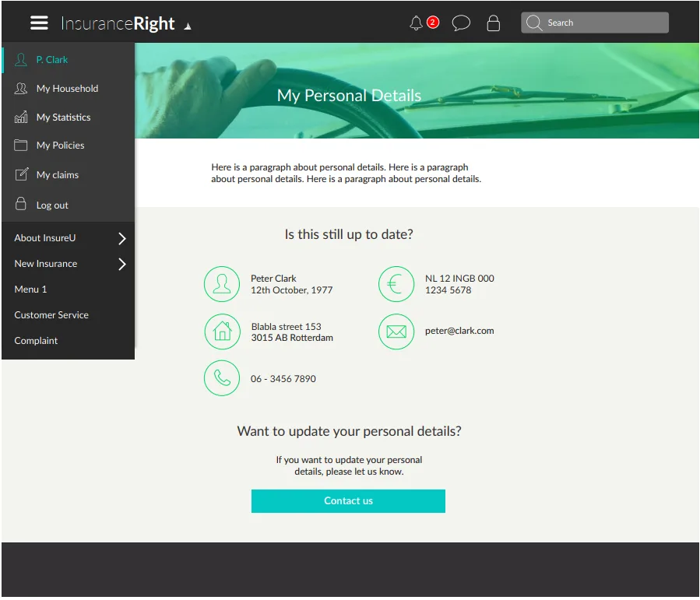Expand the About InsureU chevron

point(122,239)
